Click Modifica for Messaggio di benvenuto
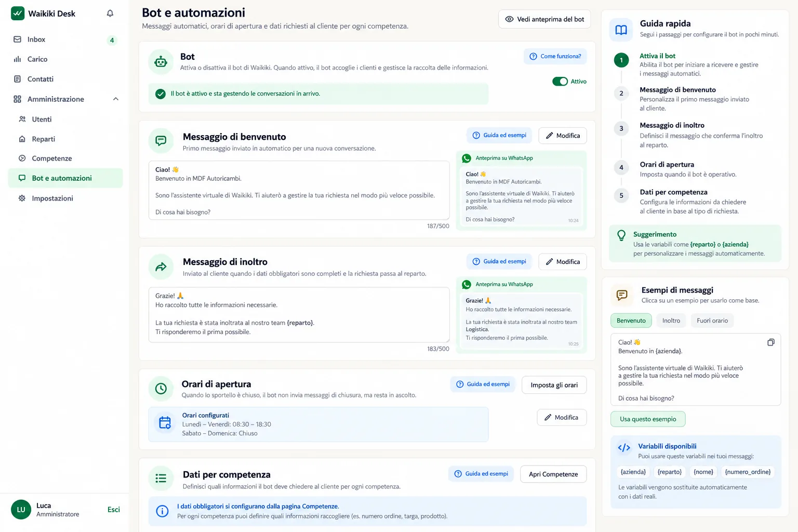The height and width of the screenshot is (532, 798). (563, 136)
